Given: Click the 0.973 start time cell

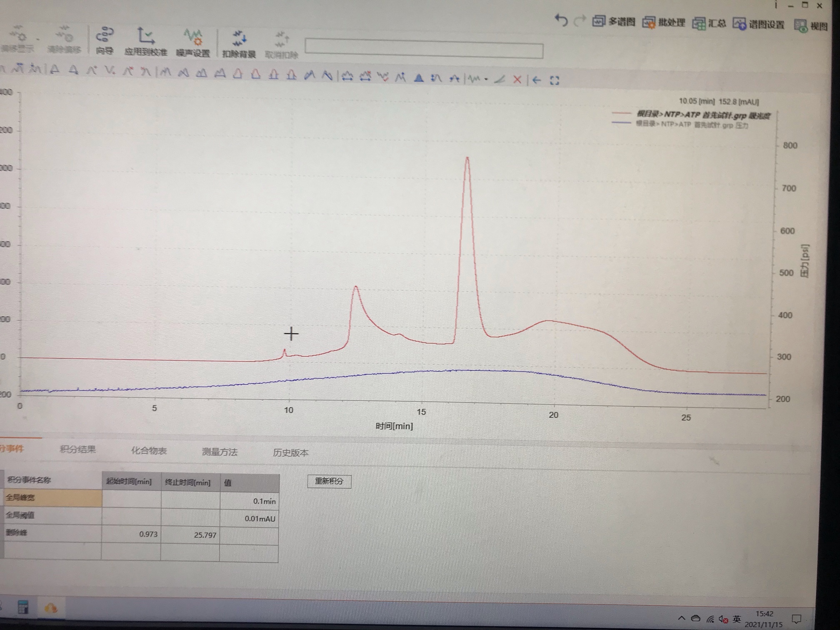Looking at the screenshot, I should (131, 534).
